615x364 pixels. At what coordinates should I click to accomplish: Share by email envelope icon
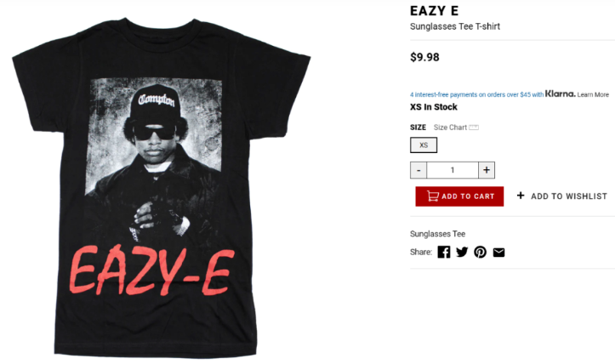click(x=498, y=253)
